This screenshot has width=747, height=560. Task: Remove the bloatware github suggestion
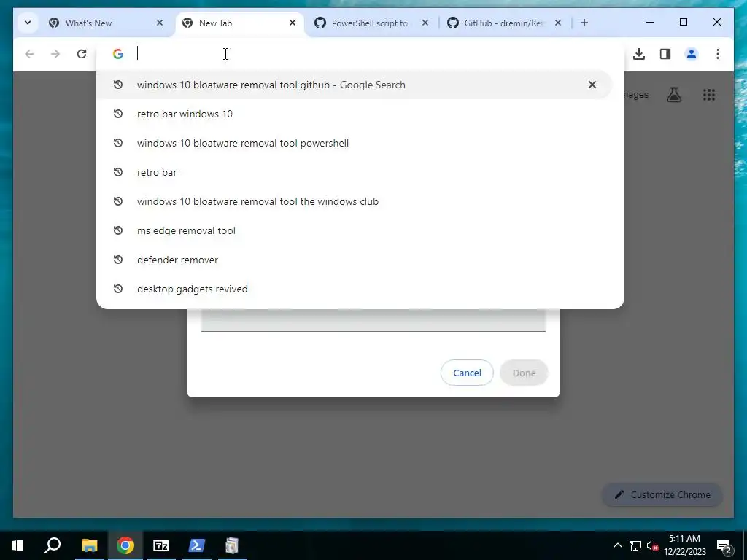click(x=592, y=85)
